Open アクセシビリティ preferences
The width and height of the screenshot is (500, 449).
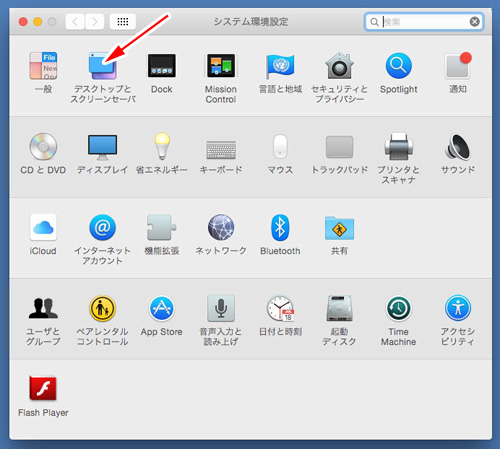pos(458,308)
